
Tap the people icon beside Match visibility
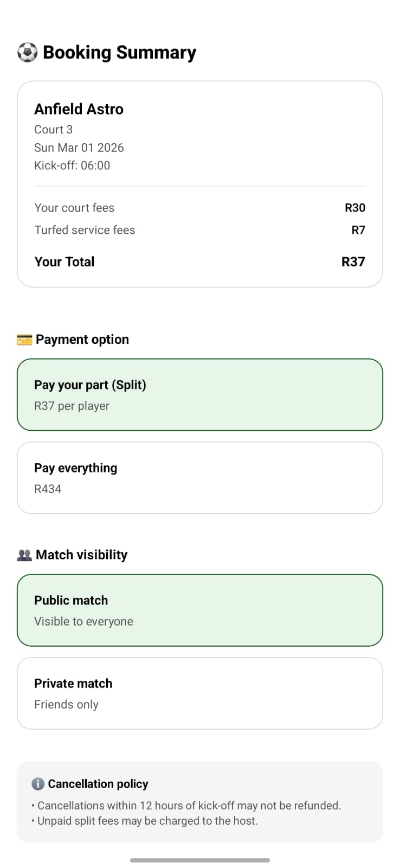(x=24, y=555)
